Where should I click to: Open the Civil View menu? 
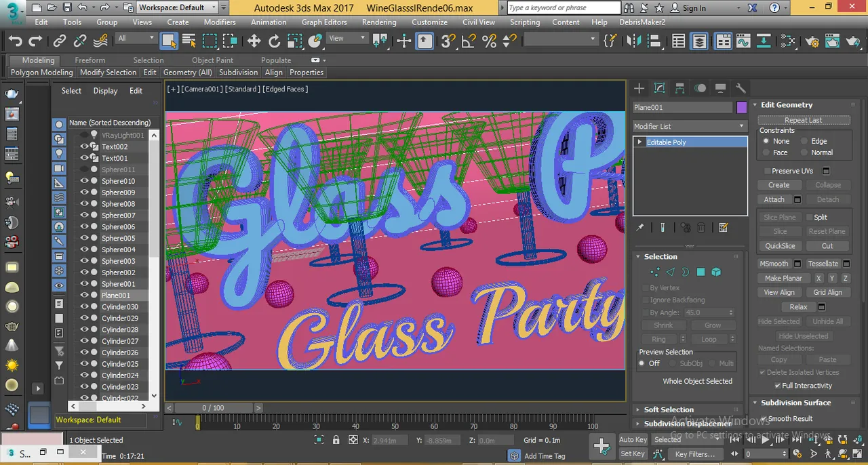click(x=479, y=22)
